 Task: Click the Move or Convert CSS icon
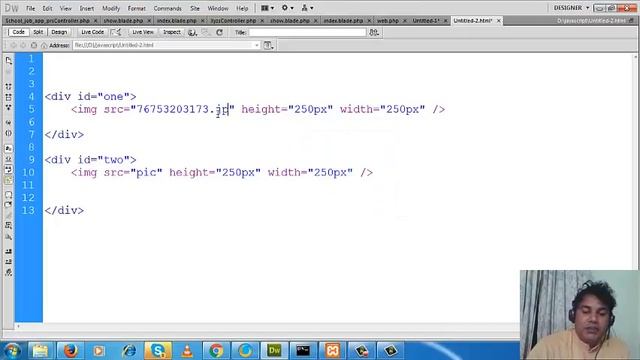point(9,237)
